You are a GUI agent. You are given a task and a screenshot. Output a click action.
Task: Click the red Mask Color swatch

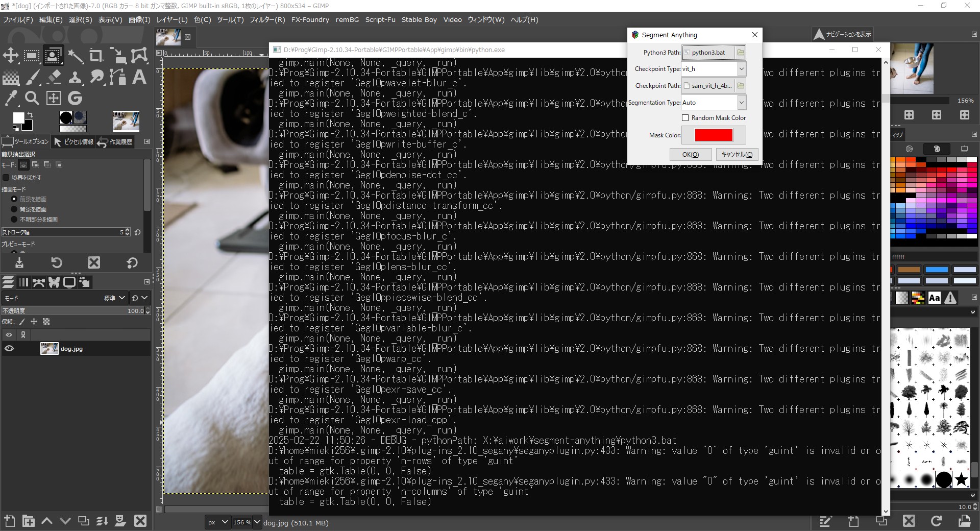click(713, 135)
